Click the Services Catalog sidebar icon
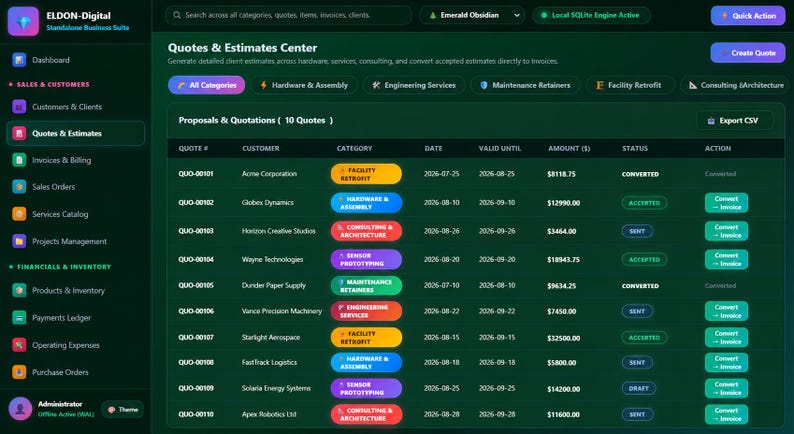This screenshot has width=794, height=434. [19, 214]
